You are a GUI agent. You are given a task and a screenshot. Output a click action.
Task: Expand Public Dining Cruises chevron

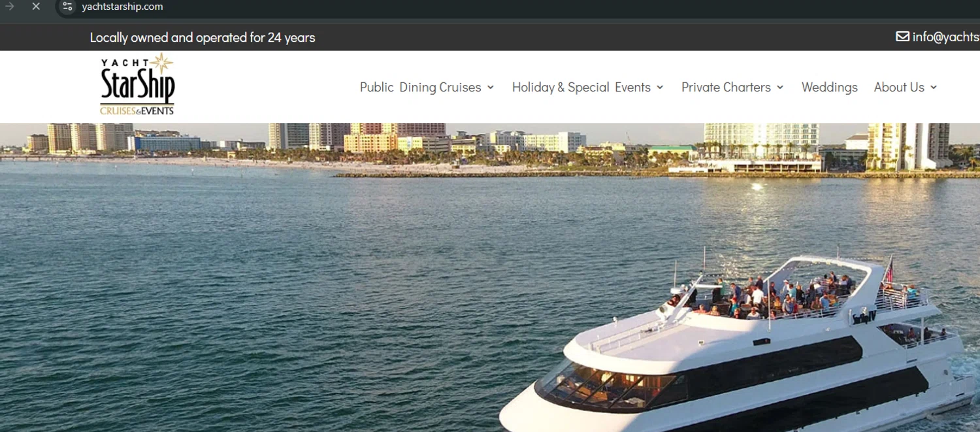tap(491, 88)
